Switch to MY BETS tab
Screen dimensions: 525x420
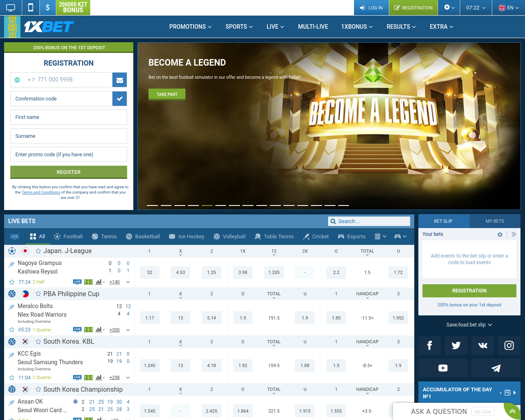click(x=495, y=221)
